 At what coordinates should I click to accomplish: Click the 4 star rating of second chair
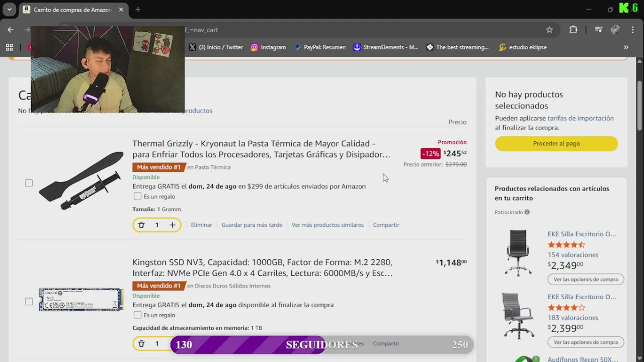point(567,308)
